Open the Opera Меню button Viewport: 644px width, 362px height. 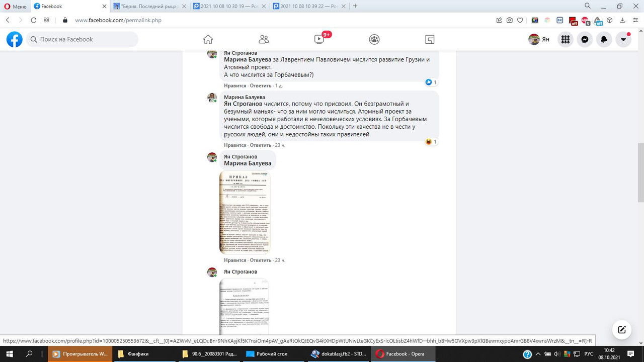tap(15, 6)
